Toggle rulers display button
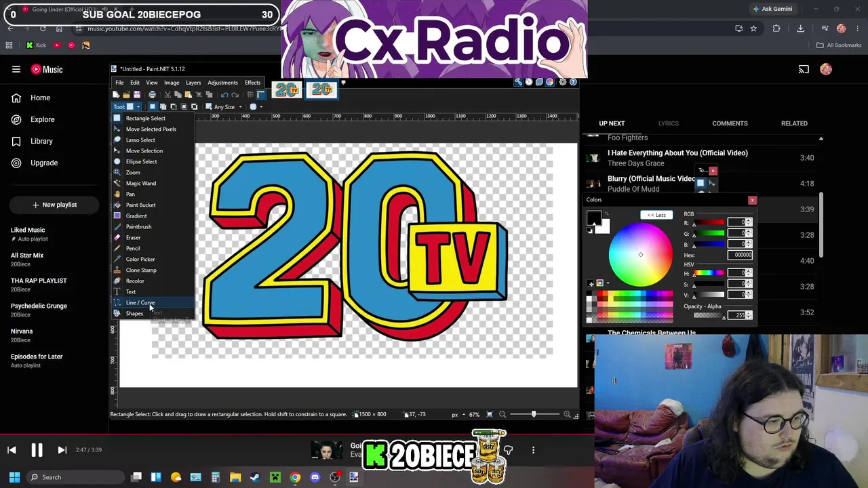868x488 pixels. coord(261,95)
